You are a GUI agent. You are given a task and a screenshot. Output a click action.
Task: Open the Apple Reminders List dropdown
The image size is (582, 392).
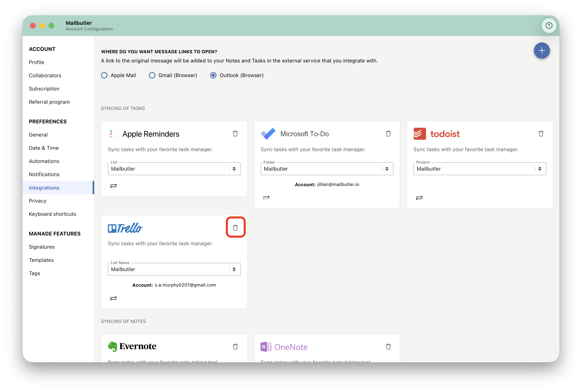coord(174,169)
